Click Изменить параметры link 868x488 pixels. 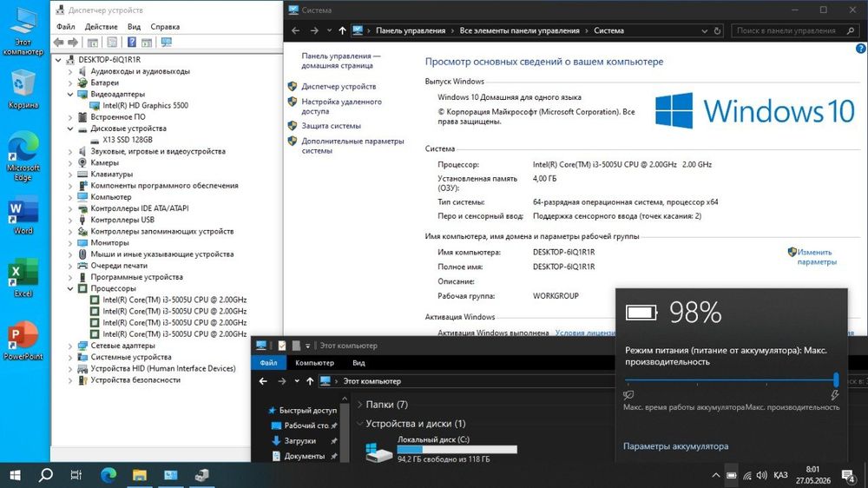tap(817, 257)
